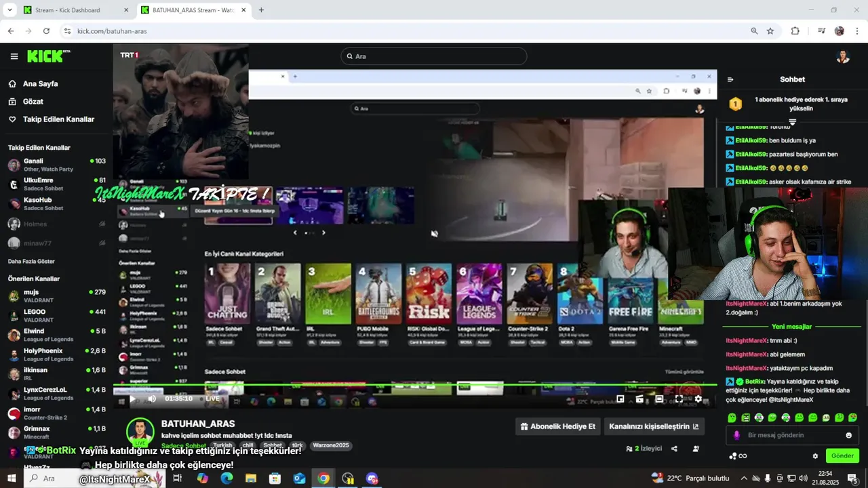Click the KICK logo
This screenshot has height=488, width=868.
pos(48,56)
